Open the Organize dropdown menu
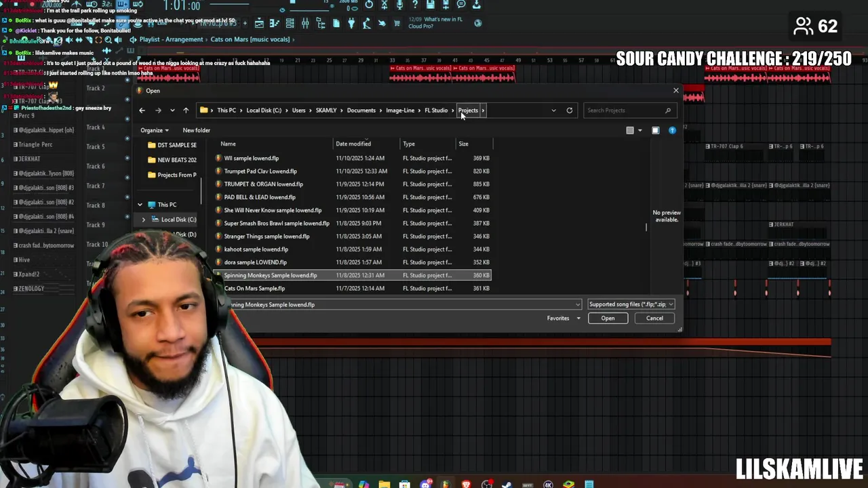This screenshot has width=868, height=488. 154,130
